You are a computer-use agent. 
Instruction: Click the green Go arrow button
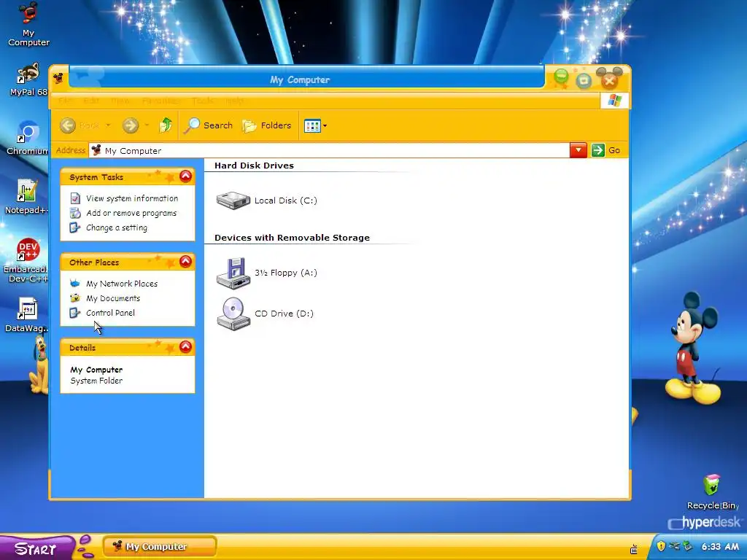pyautogui.click(x=597, y=150)
